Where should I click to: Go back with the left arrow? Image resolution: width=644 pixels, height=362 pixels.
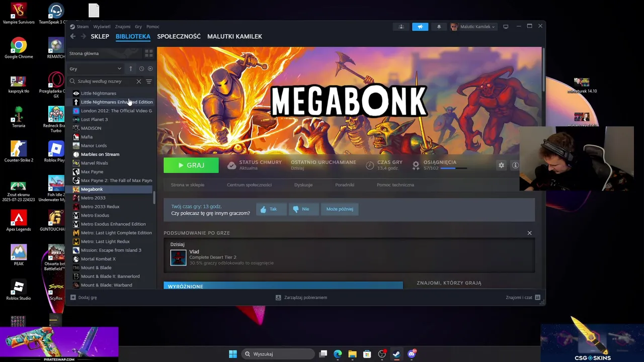tap(73, 36)
